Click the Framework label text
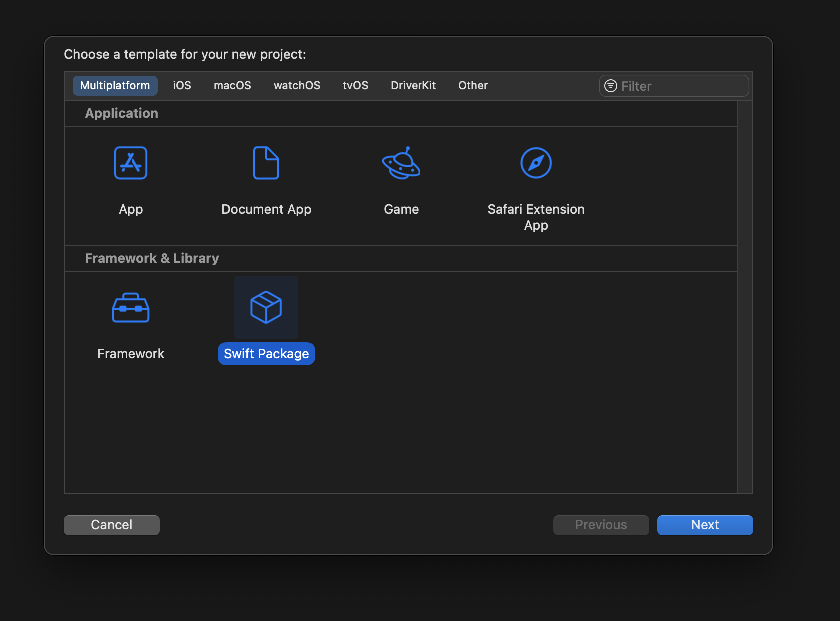This screenshot has height=621, width=840. (131, 354)
